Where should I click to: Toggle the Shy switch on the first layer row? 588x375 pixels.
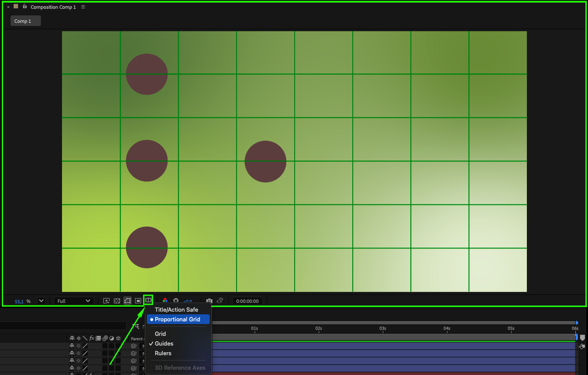point(72,346)
